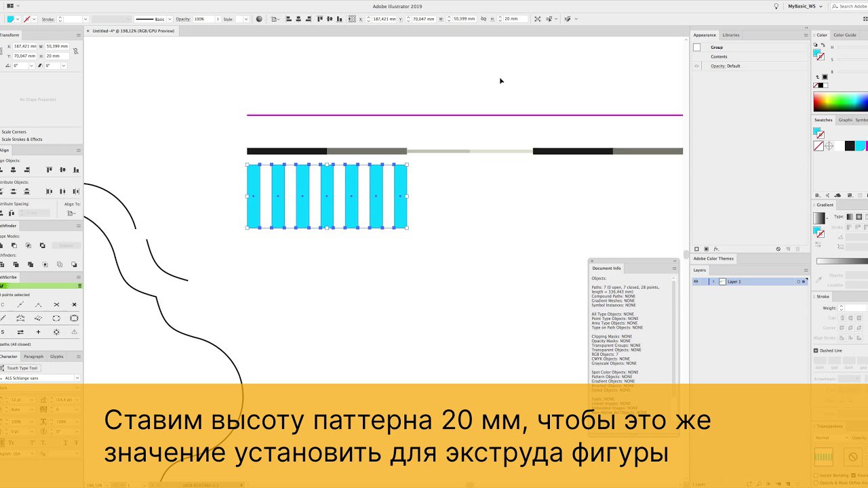Click Clear Appearance icon in Appearance panel
868x488 pixels.
click(778, 249)
